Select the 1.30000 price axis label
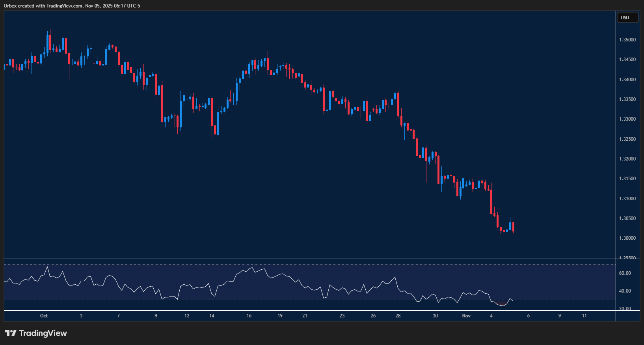This screenshot has height=345, width=644. pyautogui.click(x=627, y=238)
